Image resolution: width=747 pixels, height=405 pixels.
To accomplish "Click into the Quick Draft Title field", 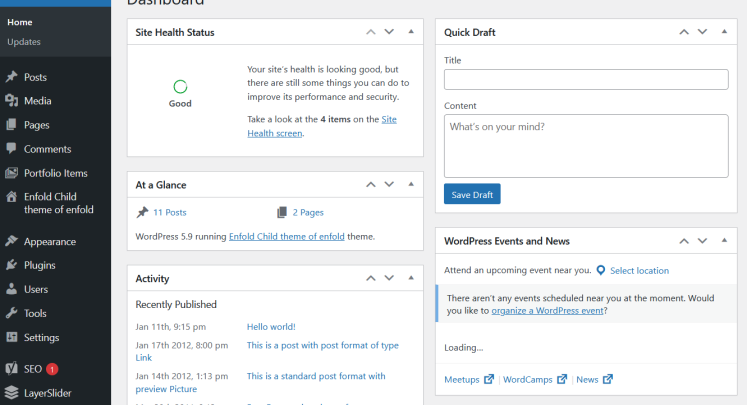I will [x=585, y=79].
